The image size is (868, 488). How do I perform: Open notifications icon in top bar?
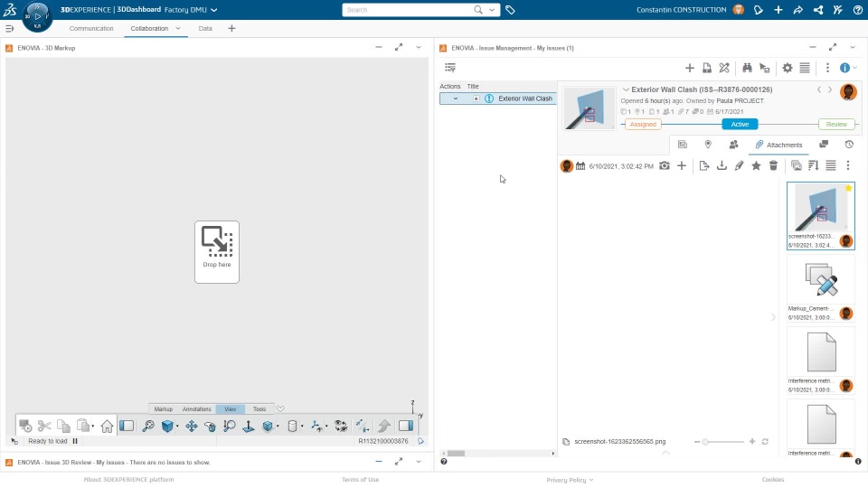[759, 10]
